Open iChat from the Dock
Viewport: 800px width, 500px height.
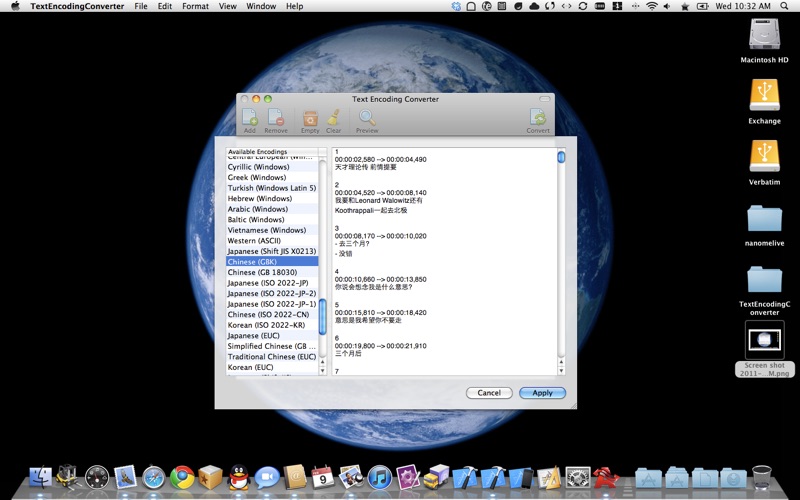(x=267, y=478)
